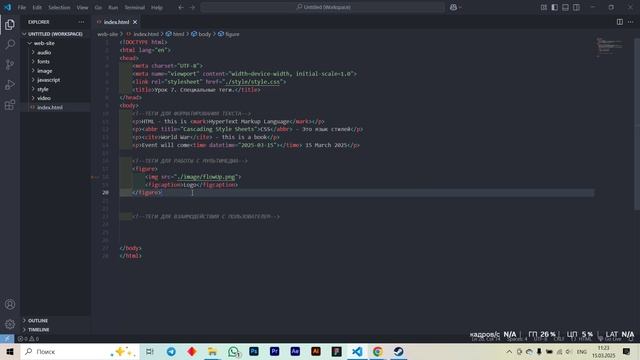Open the Source Control view
The height and width of the screenshot is (360, 640).
[10, 64]
